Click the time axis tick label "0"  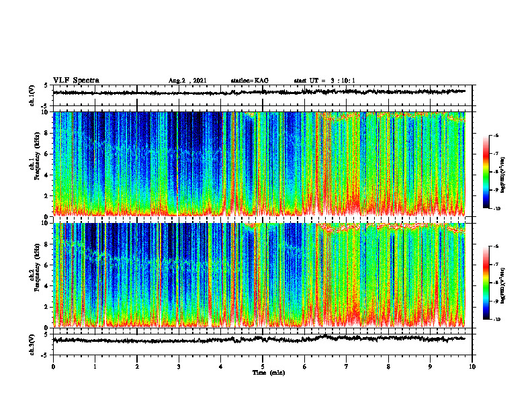[x=53, y=367]
